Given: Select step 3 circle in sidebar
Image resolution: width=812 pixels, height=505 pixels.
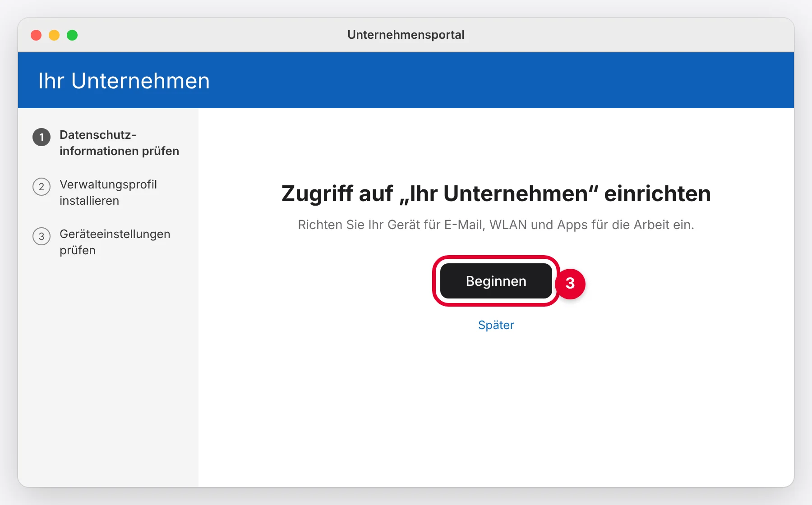Looking at the screenshot, I should tap(42, 236).
